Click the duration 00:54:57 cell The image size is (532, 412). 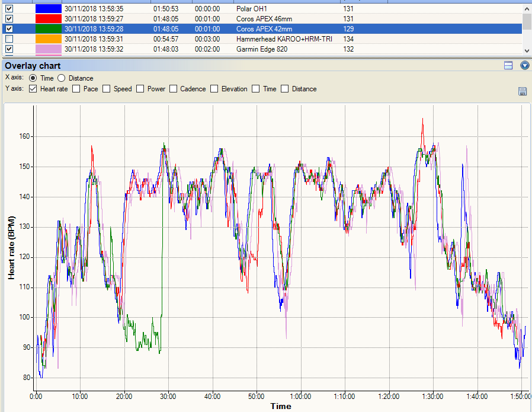[x=165, y=39]
